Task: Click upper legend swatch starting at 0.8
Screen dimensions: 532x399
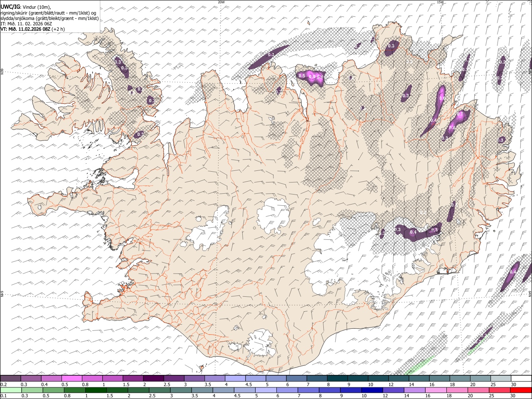Action: pos(92,379)
